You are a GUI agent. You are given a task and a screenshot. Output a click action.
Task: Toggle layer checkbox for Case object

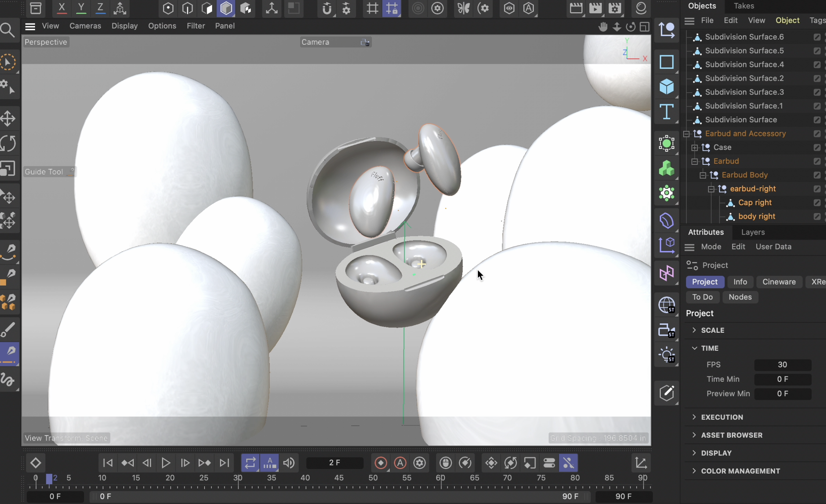pos(817,147)
